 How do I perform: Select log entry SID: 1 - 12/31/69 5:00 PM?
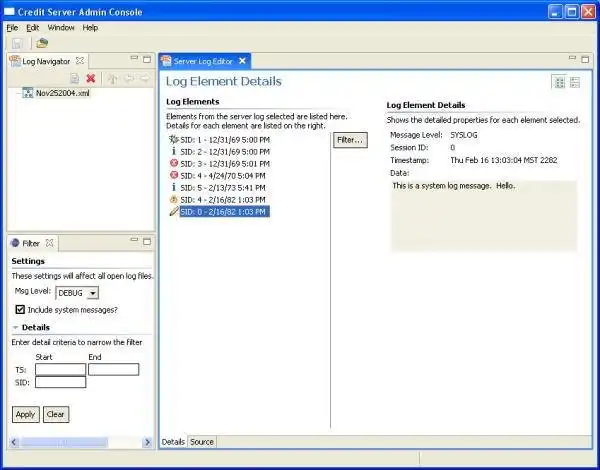click(x=225, y=140)
